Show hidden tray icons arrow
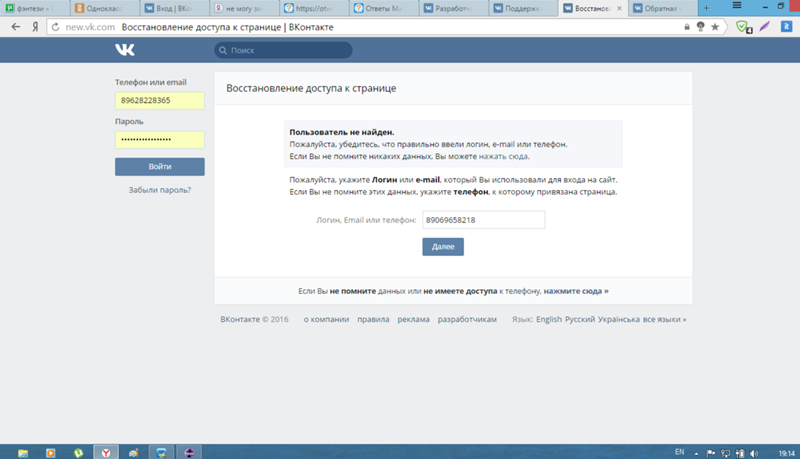Image resolution: width=800 pixels, height=459 pixels. pos(696,453)
